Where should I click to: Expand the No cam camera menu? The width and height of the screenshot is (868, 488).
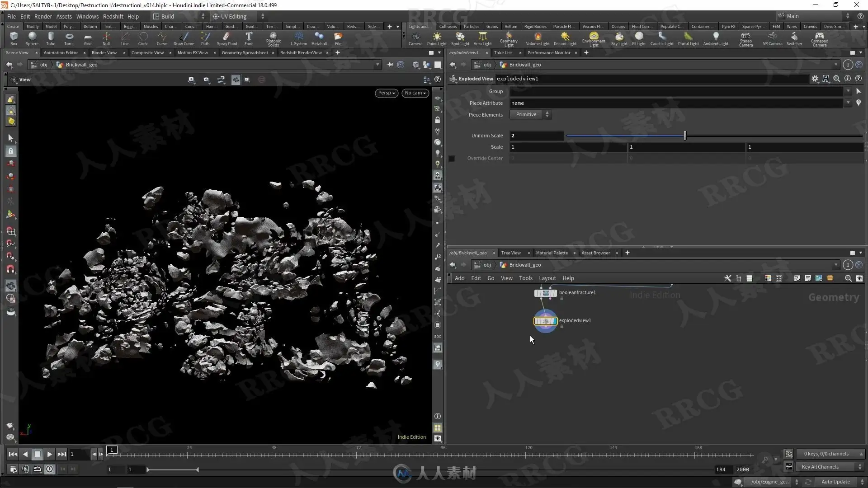(415, 93)
